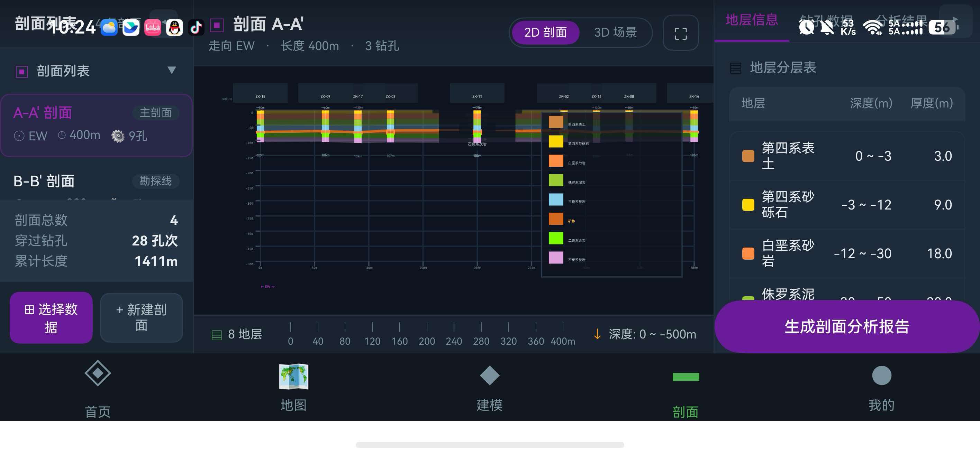Click the 厚度(m) column header
This screenshot has height=455, width=980.
coord(931,103)
